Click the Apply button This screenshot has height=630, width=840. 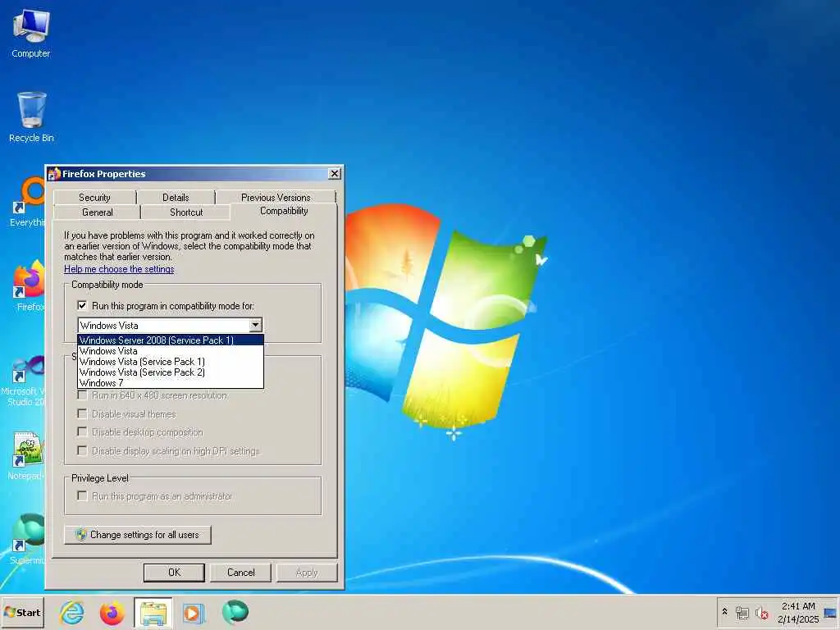point(307,572)
